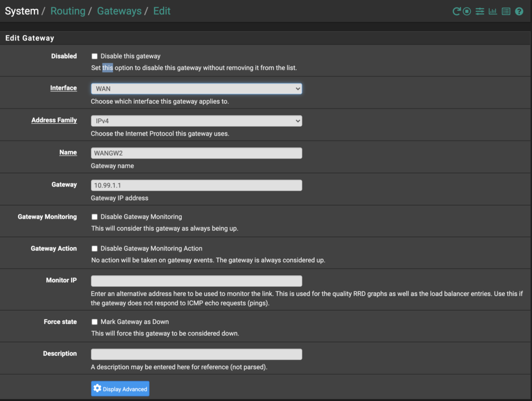Image resolution: width=532 pixels, height=401 pixels.
Task: Click the Edit breadcrumb link
Action: pos(162,11)
